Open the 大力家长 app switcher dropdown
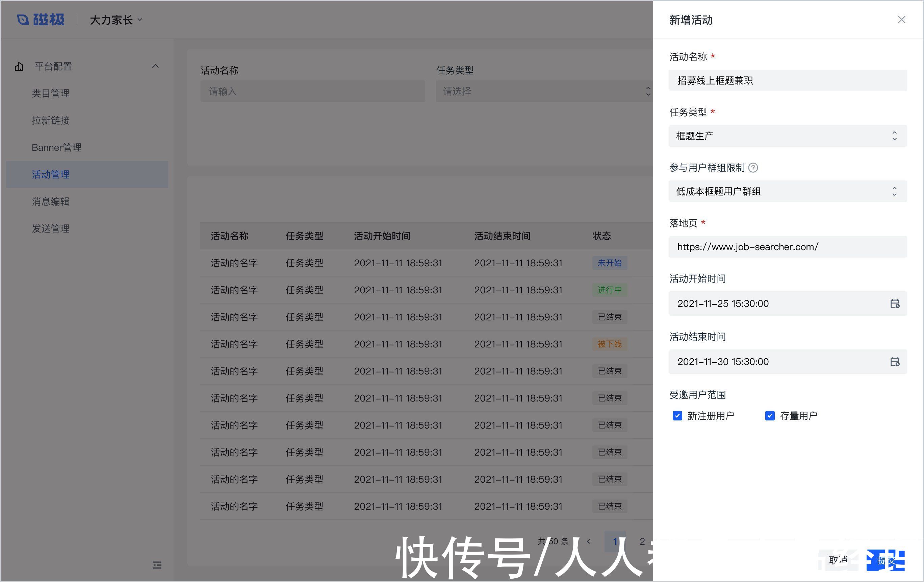Screen dimensions: 924x582 (x=115, y=20)
